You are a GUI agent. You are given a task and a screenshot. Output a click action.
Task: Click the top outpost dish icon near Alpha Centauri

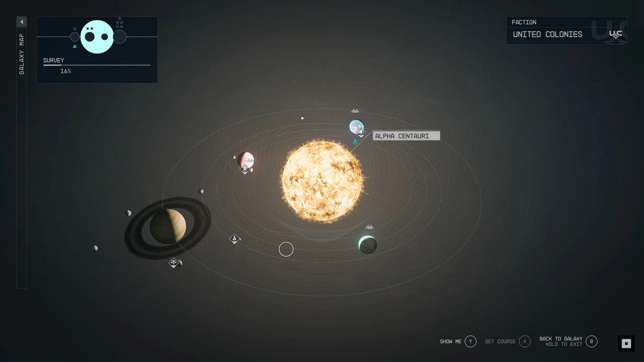(355, 111)
